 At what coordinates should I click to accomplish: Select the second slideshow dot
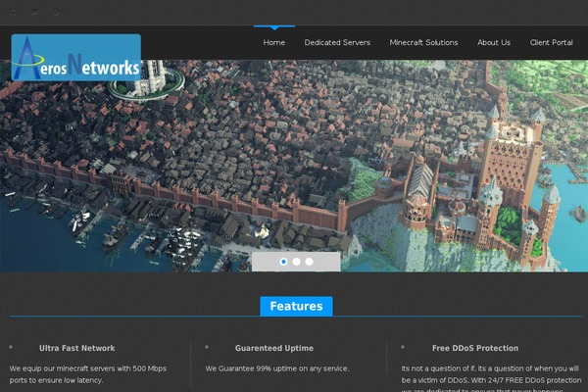click(x=296, y=262)
